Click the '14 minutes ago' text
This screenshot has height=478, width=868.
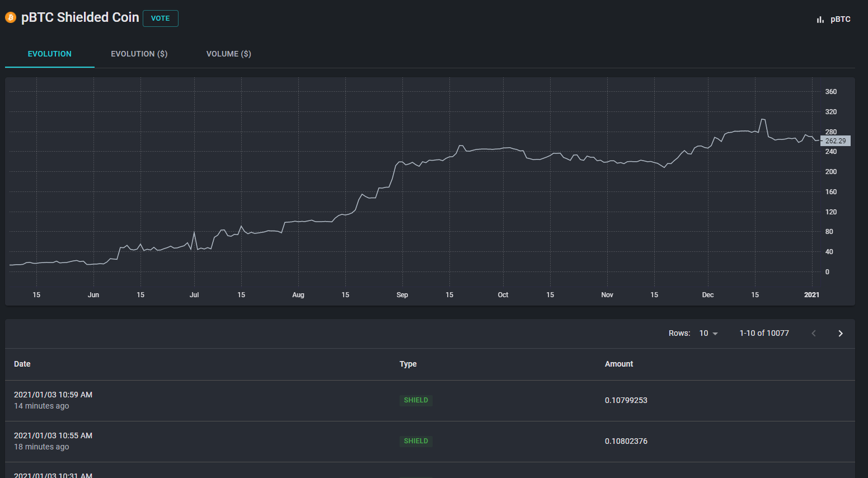[41, 406]
